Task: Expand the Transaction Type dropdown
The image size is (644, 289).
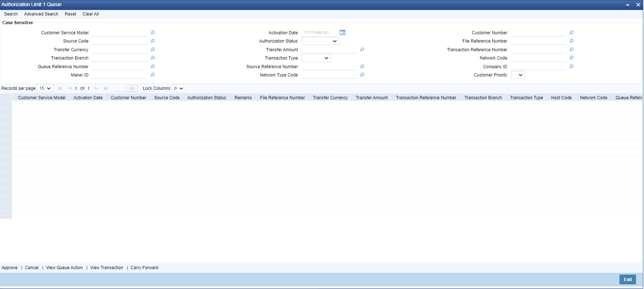Action: [x=316, y=58]
